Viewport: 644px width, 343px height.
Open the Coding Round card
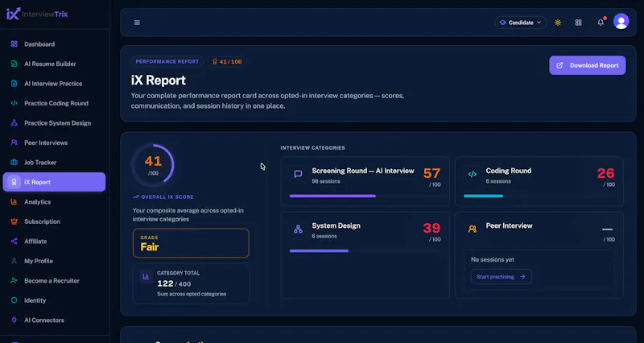[539, 181]
